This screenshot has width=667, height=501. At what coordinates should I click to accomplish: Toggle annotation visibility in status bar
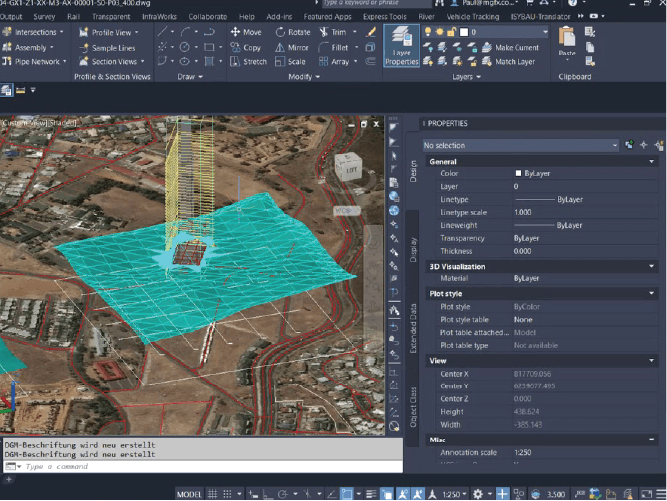(x=402, y=494)
